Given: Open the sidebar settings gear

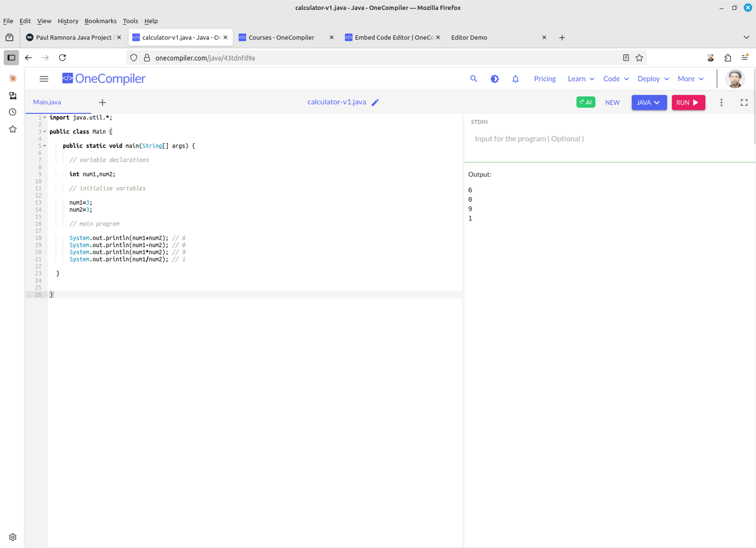Looking at the screenshot, I should point(13,537).
